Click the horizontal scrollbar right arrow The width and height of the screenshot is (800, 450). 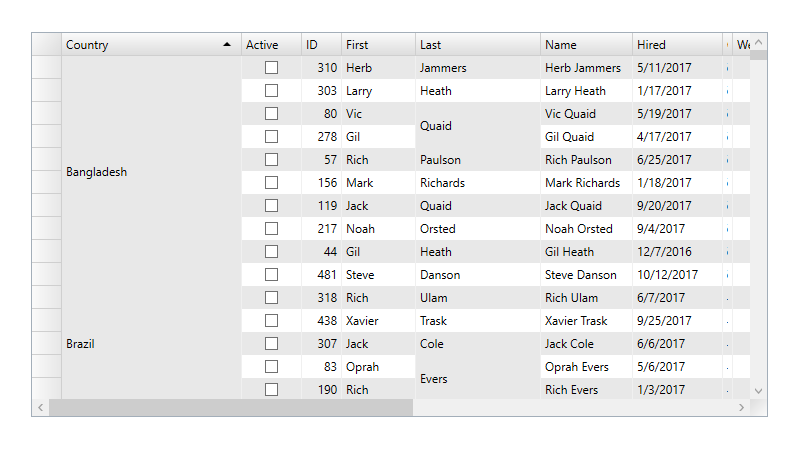click(741, 407)
